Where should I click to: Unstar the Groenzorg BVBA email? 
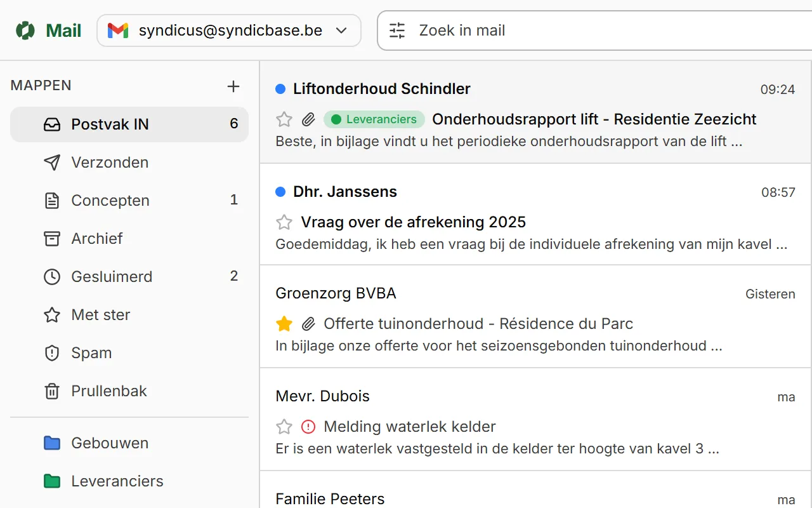coord(284,324)
